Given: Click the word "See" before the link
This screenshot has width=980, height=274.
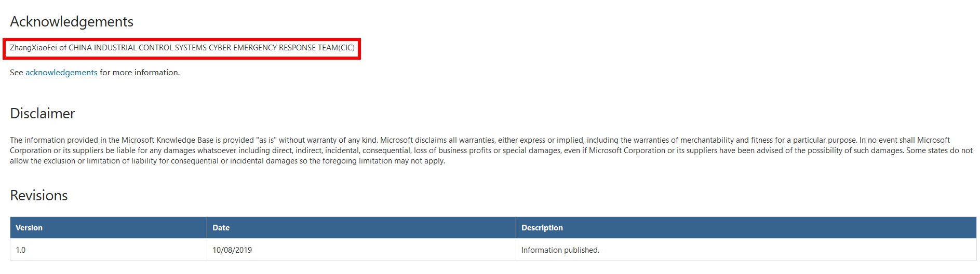Looking at the screenshot, I should pos(16,73).
